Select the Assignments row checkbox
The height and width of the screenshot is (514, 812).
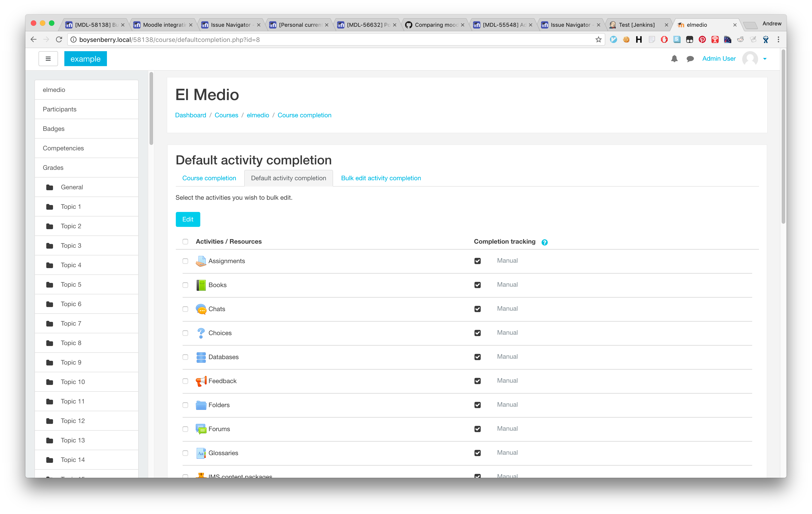click(185, 261)
